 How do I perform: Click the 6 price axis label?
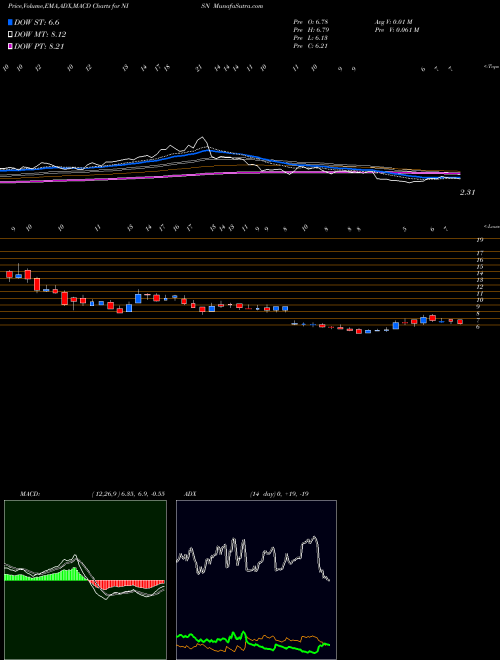coord(478,326)
